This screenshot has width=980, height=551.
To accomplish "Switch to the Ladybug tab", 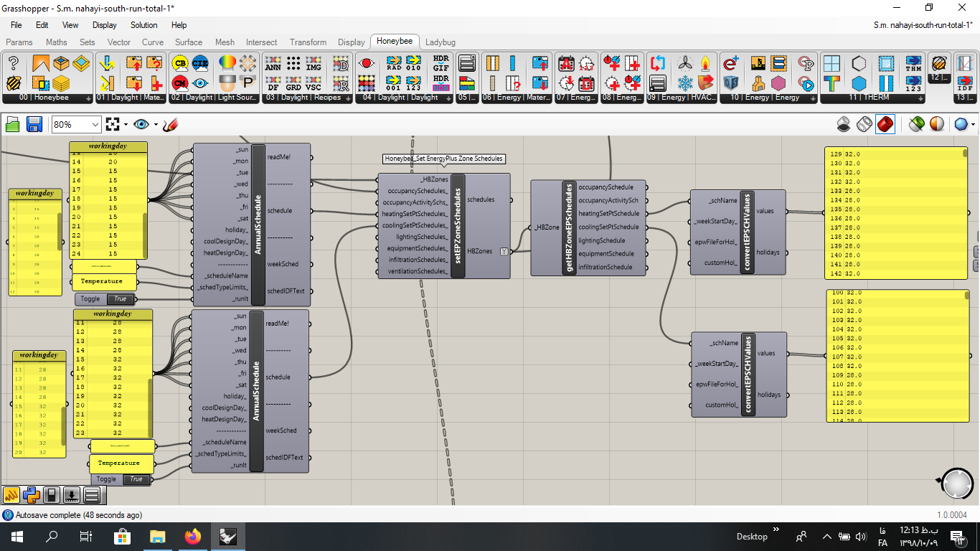I will point(440,42).
